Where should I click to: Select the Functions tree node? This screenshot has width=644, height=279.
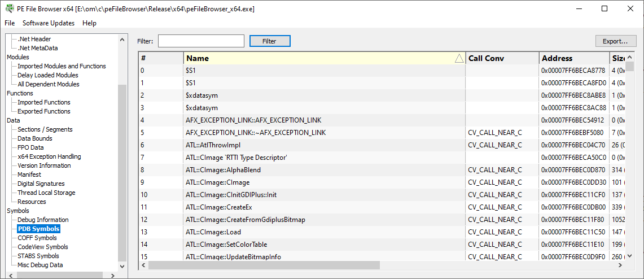pyautogui.click(x=20, y=93)
